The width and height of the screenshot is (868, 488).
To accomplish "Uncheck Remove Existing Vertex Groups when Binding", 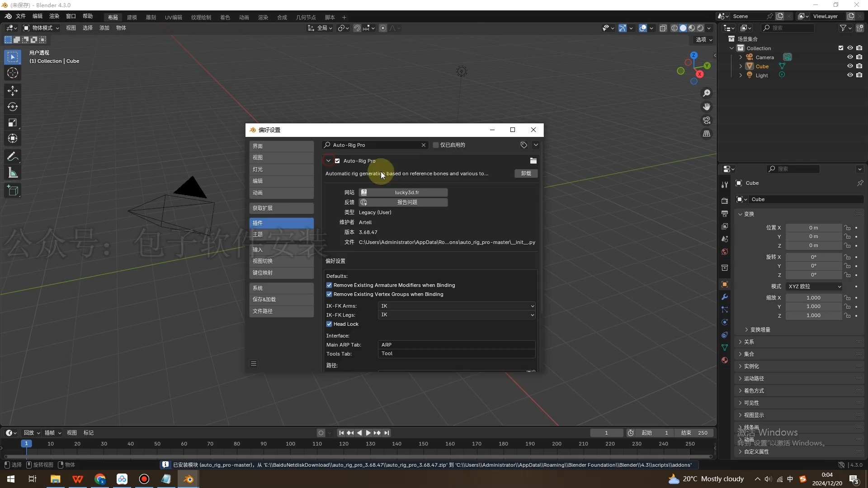I will click(x=329, y=294).
